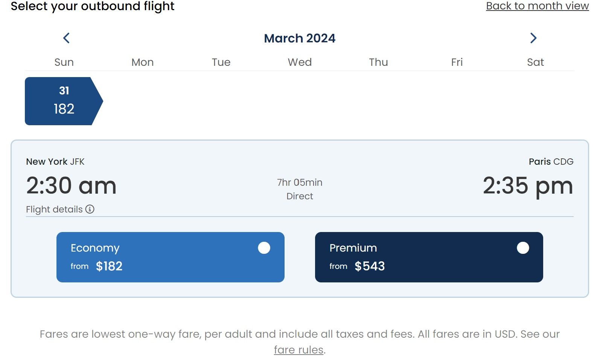The width and height of the screenshot is (594, 364).
Task: Click the info icon beside Flight details
Action: point(90,209)
